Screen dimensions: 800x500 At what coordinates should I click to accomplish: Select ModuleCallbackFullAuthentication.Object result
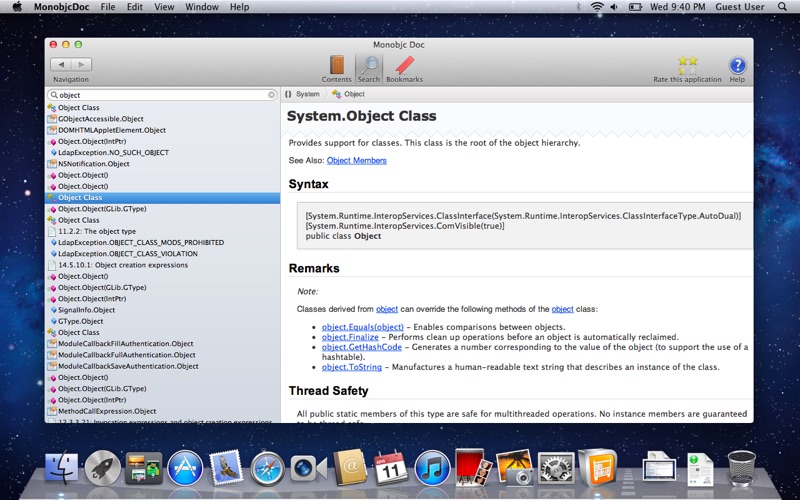[162, 355]
